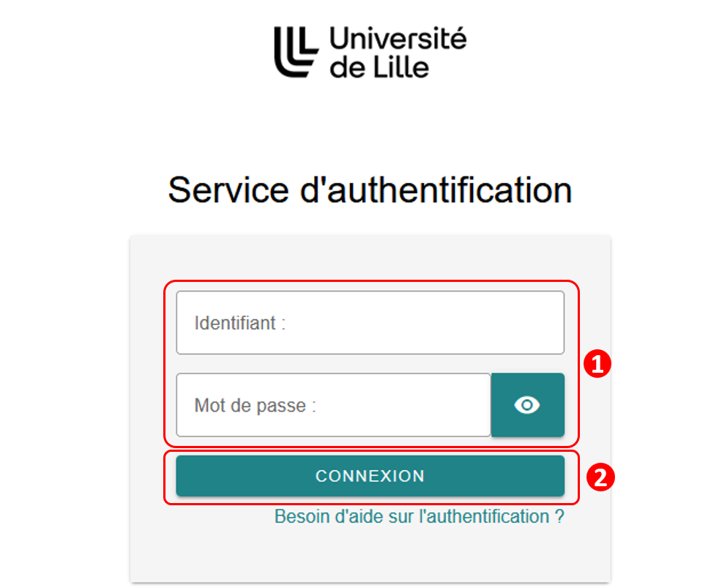Show the password using the teal eye button

click(x=527, y=405)
